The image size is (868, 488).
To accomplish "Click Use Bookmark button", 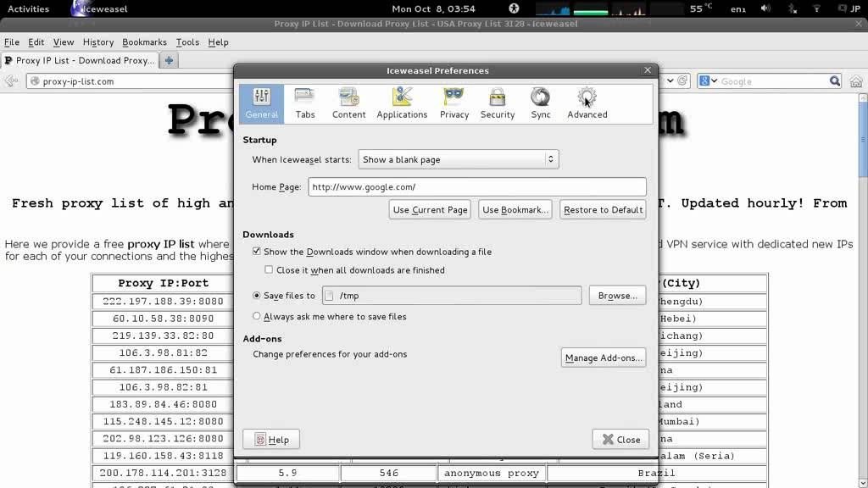I will click(x=515, y=210).
